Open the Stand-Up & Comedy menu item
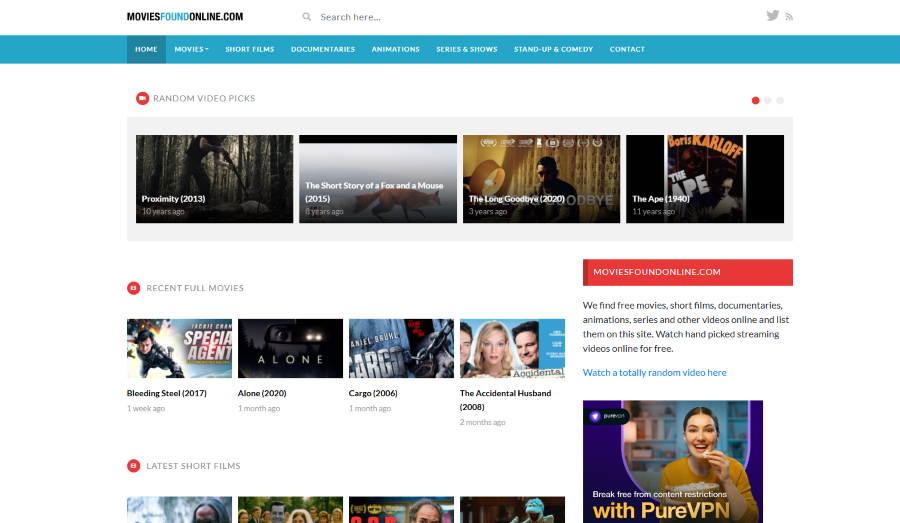Screen dimensions: 900x523 (x=553, y=49)
